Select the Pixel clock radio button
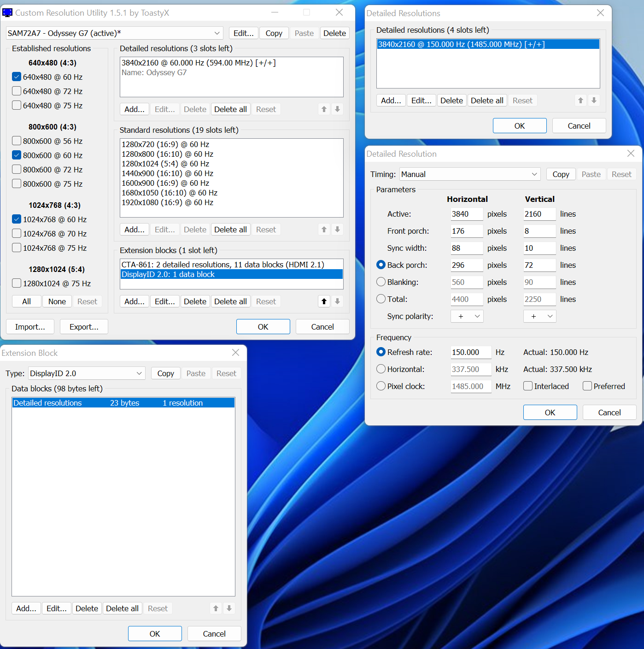This screenshot has height=649, width=644. [x=381, y=386]
